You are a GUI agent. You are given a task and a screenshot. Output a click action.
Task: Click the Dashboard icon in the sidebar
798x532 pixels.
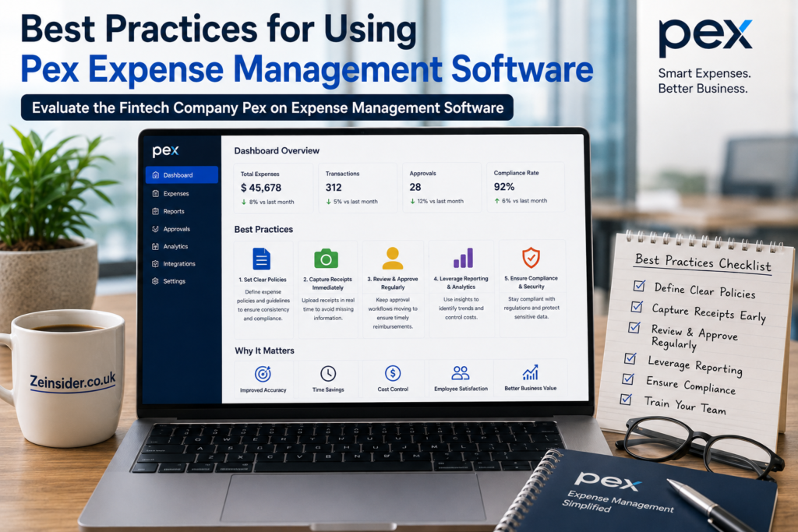tap(156, 175)
